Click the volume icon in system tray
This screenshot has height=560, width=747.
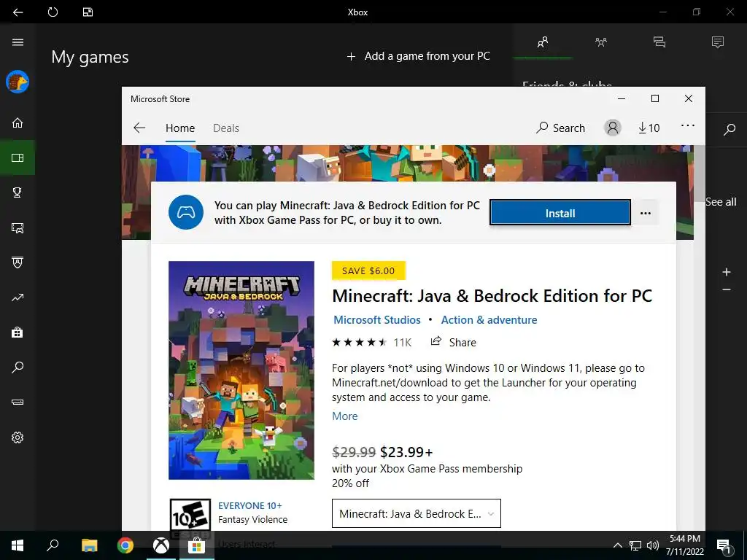point(653,545)
